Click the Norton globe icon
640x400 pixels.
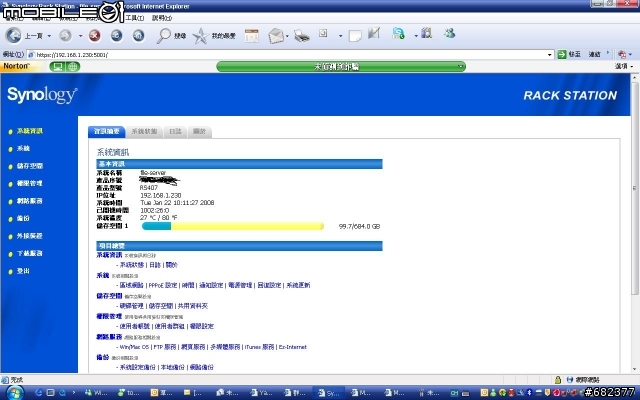tap(73, 67)
